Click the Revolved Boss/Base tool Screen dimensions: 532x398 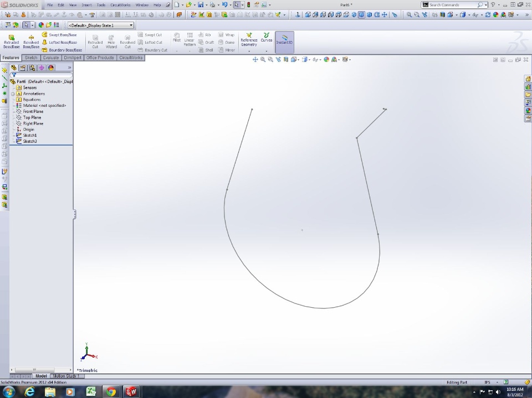pyautogui.click(x=31, y=42)
